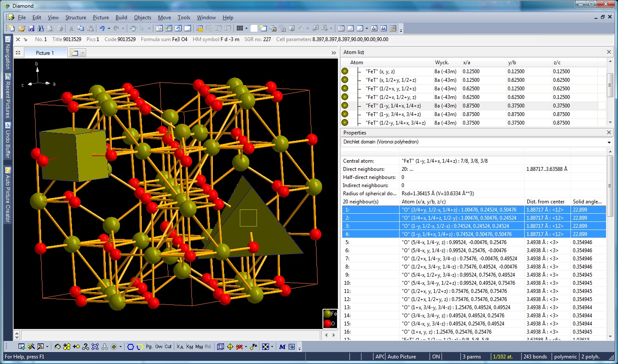Click the Cut scissors icon
The height and width of the screenshot is (364, 618).
click(71, 28)
